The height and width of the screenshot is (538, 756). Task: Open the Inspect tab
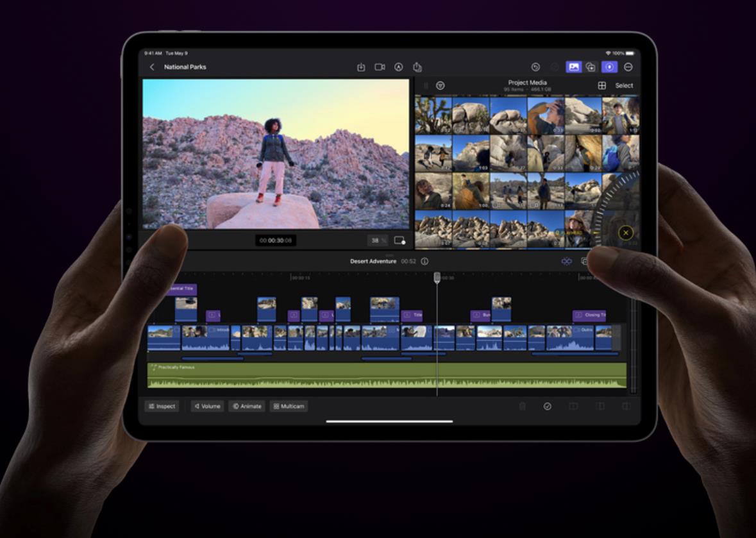click(162, 407)
